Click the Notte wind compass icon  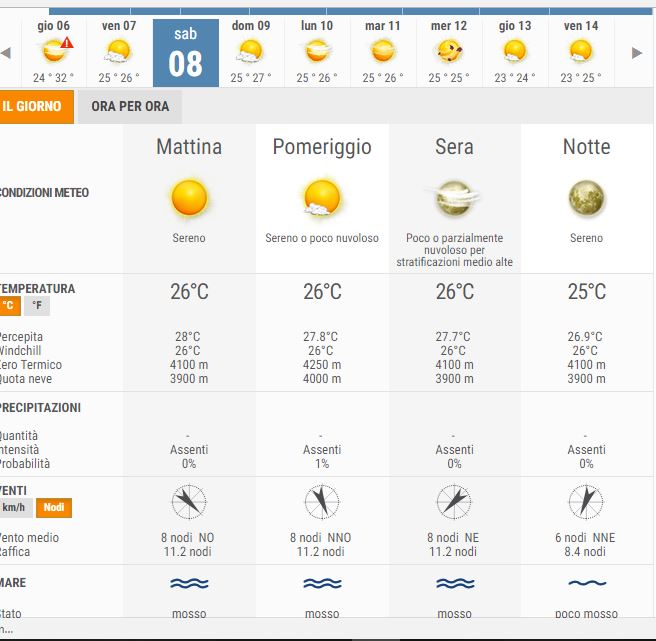tap(586, 500)
